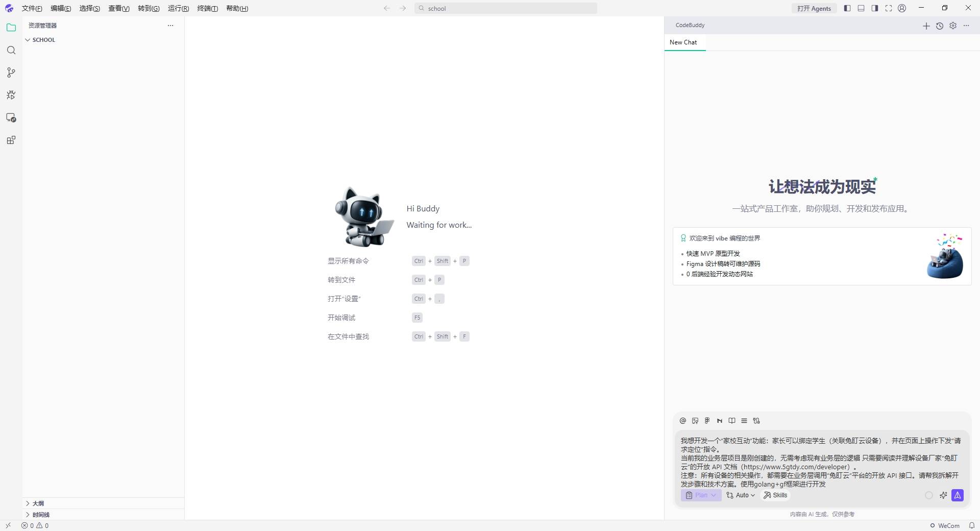Screen dimensions: 980x531
Task: Open the account profile icon
Action: [902, 8]
